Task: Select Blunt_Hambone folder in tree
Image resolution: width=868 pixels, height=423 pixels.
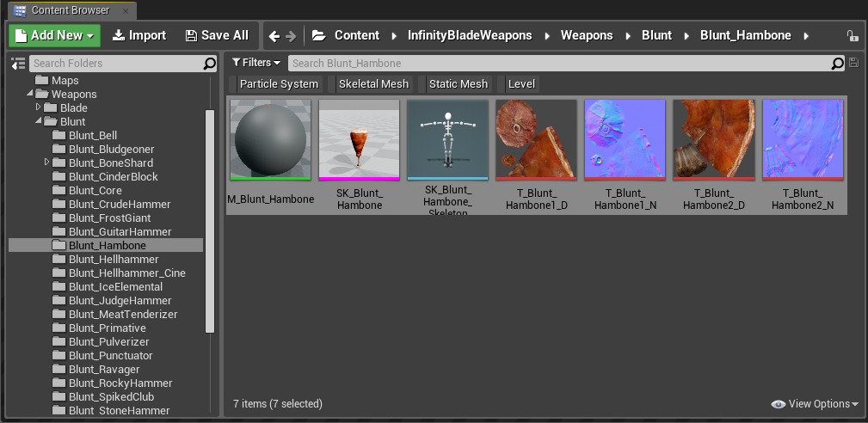Action: point(106,246)
